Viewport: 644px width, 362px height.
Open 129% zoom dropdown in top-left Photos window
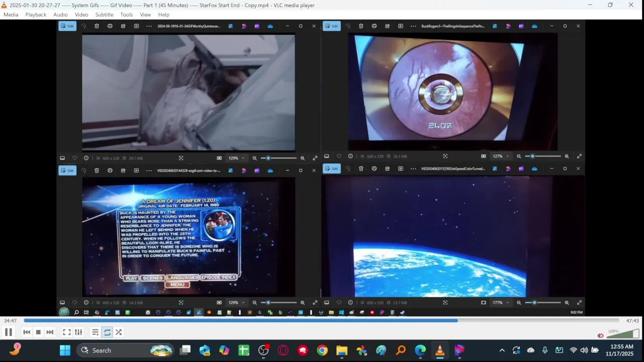(236, 158)
